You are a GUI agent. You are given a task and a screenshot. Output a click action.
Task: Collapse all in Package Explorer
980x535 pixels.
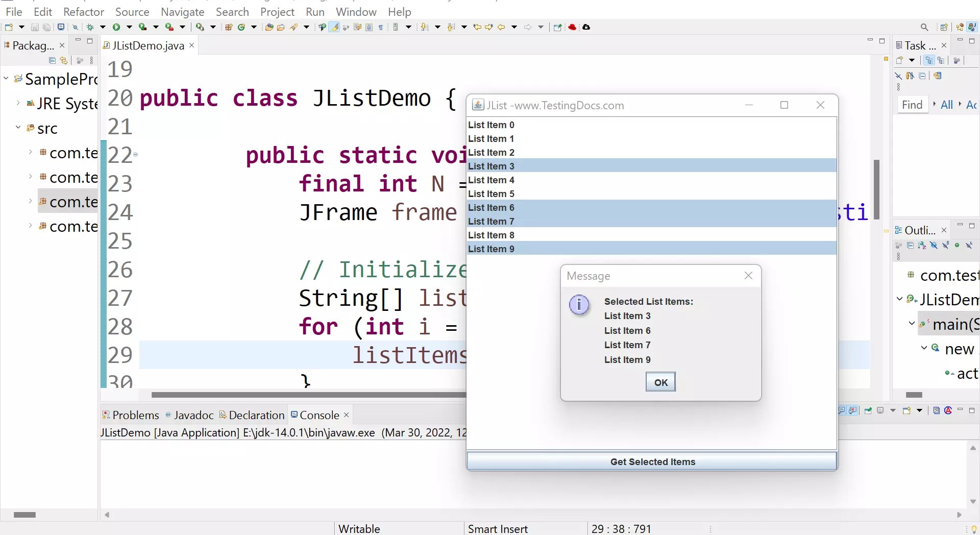click(x=52, y=60)
